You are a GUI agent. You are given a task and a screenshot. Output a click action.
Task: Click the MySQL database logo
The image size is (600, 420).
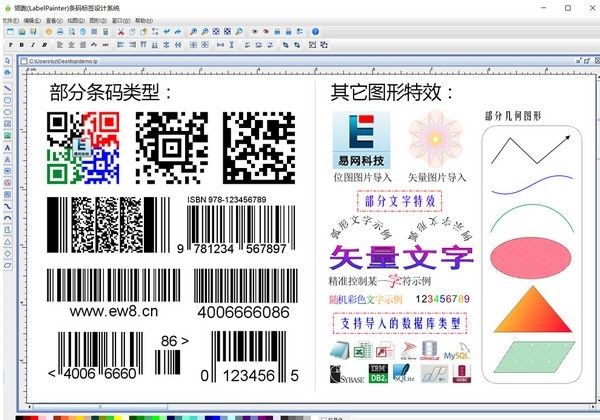(x=457, y=351)
